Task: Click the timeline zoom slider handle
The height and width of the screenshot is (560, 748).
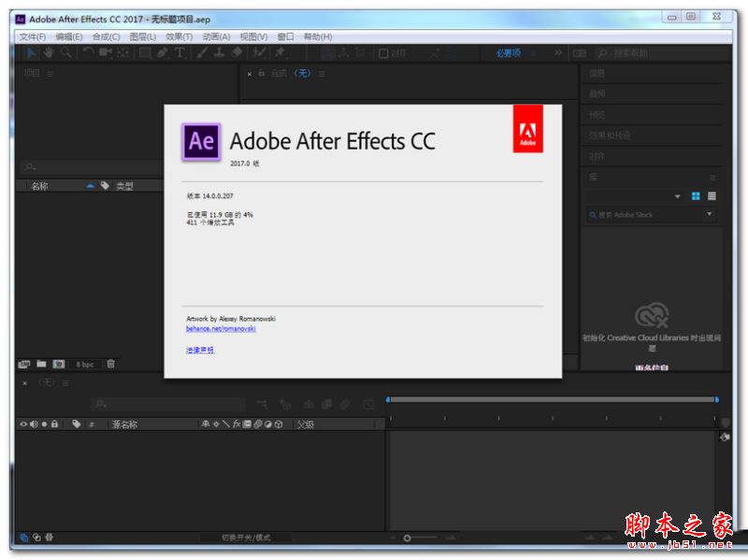Action: coord(407,538)
